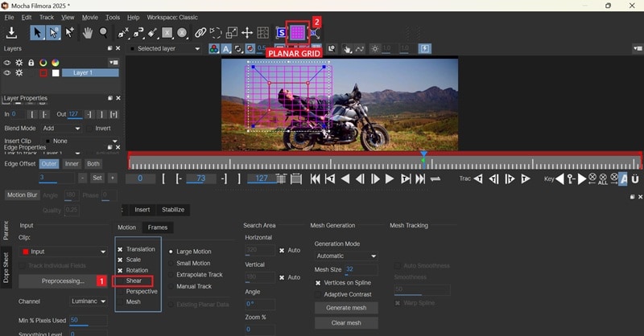Viewport: 644px width, 336px height.
Task: Switch to the Frames tab
Action: (x=158, y=227)
